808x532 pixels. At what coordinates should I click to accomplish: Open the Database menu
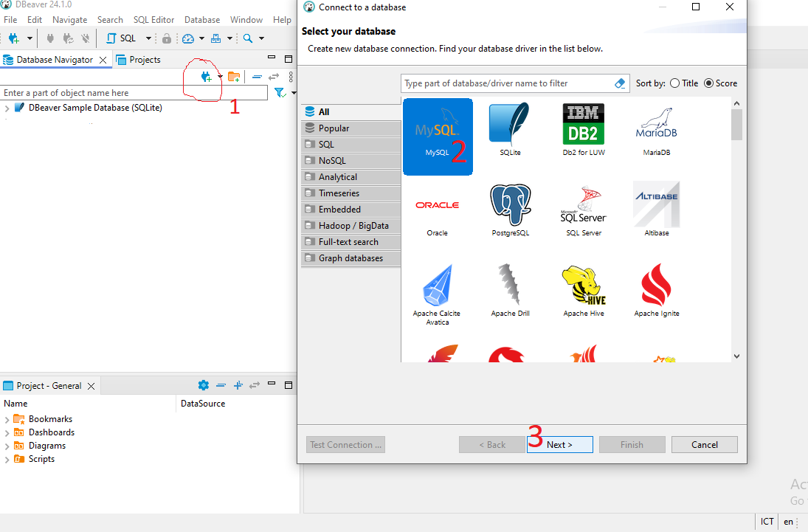[201, 19]
